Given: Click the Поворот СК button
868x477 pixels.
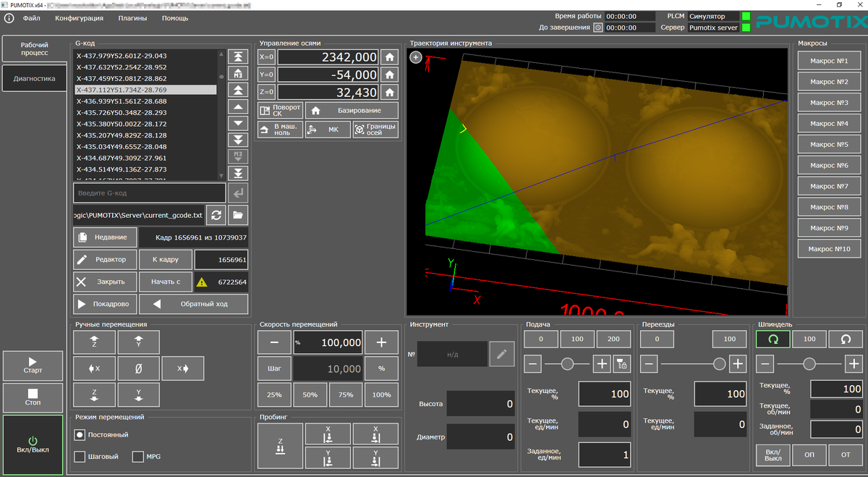Looking at the screenshot, I should pyautogui.click(x=280, y=111).
